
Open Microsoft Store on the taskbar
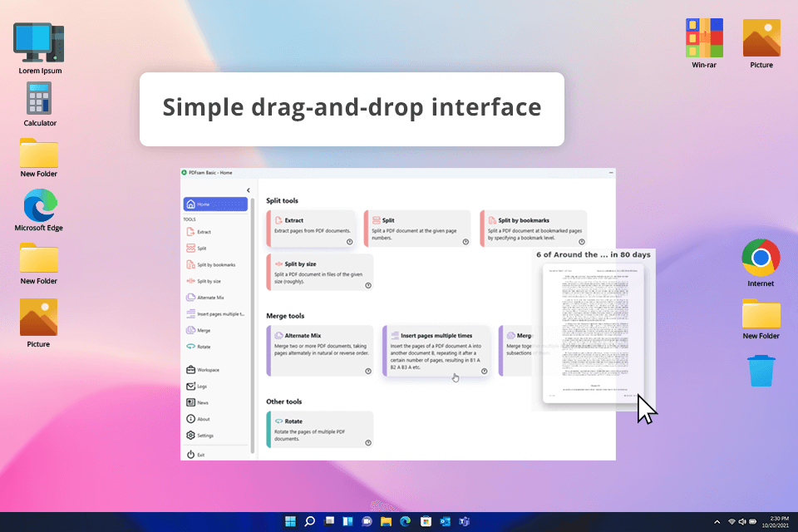click(426, 521)
